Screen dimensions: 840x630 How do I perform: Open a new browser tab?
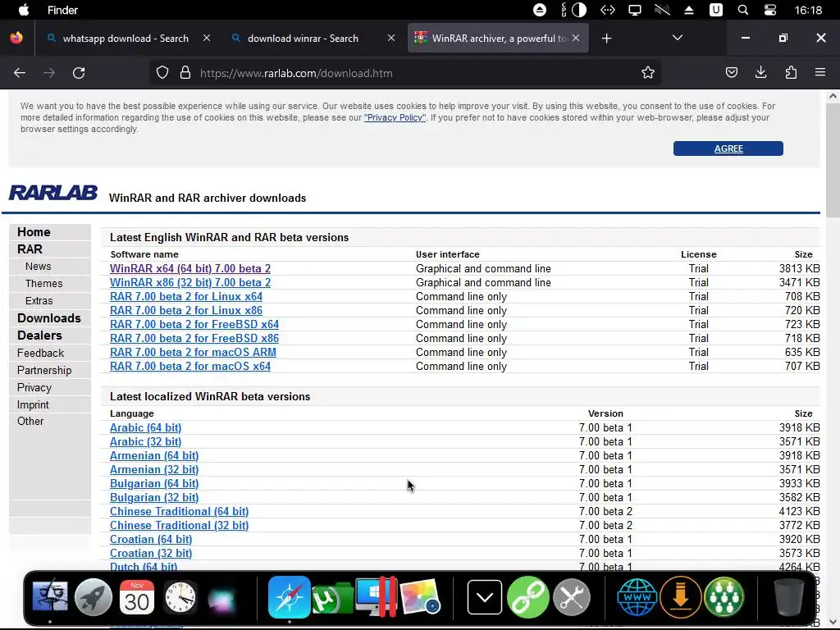pyautogui.click(x=606, y=38)
